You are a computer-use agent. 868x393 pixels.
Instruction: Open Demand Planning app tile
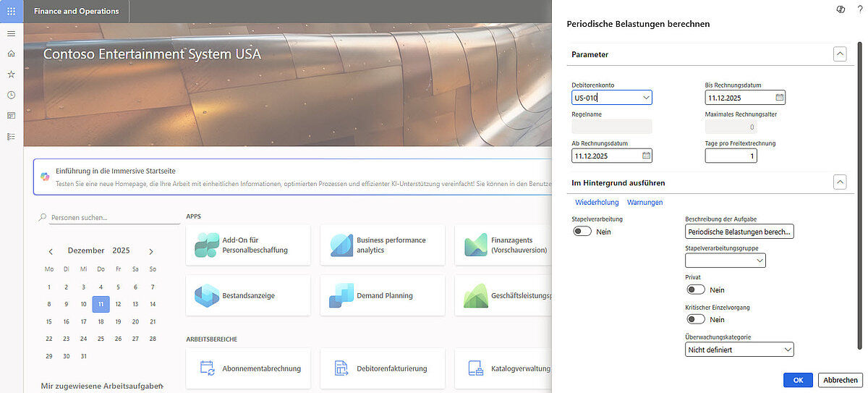[x=383, y=295]
